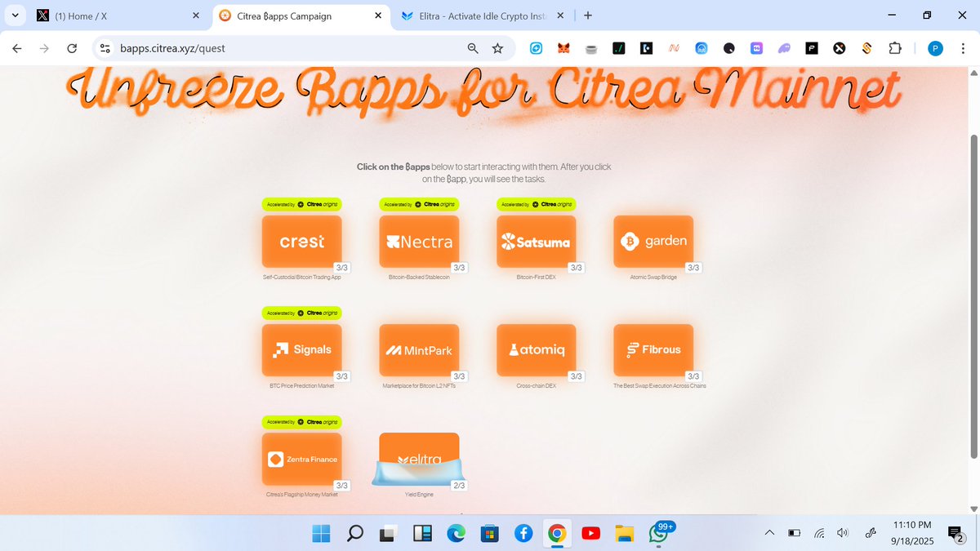This screenshot has height=551, width=980.
Task: Open the Chrome profile P avatar
Action: (935, 49)
